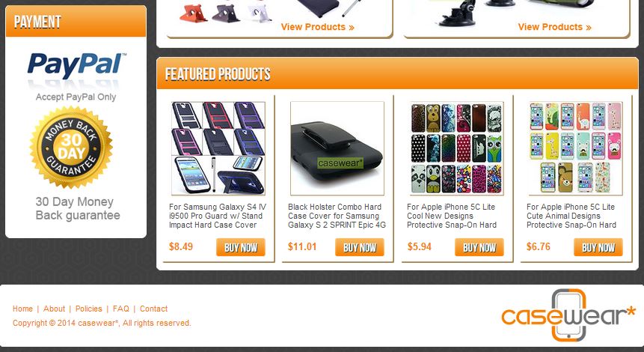Open the About footer link
This screenshot has height=352, width=644.
[54, 309]
